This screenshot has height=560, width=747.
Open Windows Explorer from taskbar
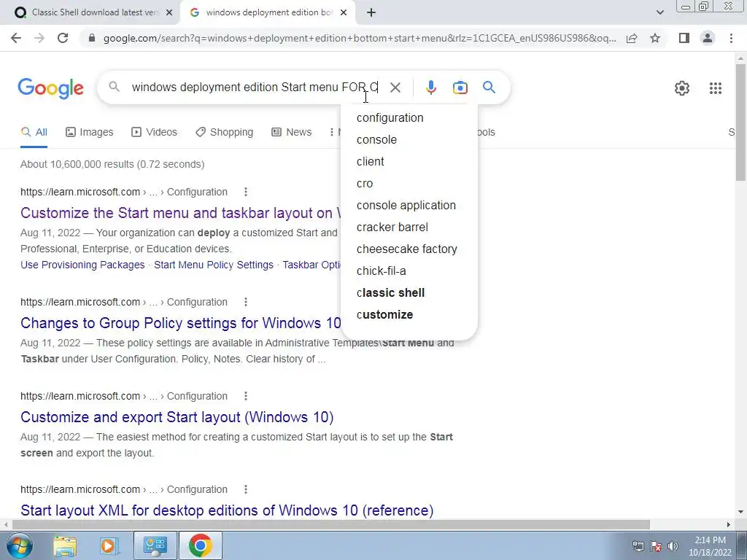[65, 545]
